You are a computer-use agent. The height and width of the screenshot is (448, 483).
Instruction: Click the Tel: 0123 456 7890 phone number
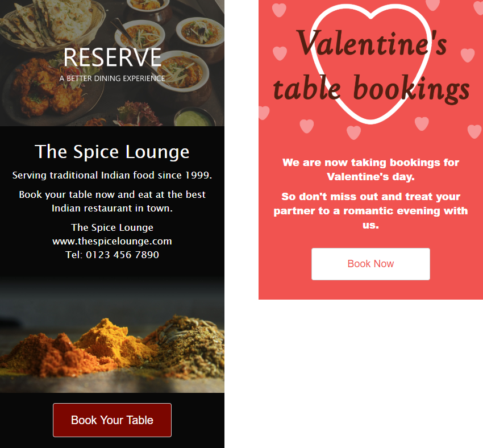[x=112, y=255]
